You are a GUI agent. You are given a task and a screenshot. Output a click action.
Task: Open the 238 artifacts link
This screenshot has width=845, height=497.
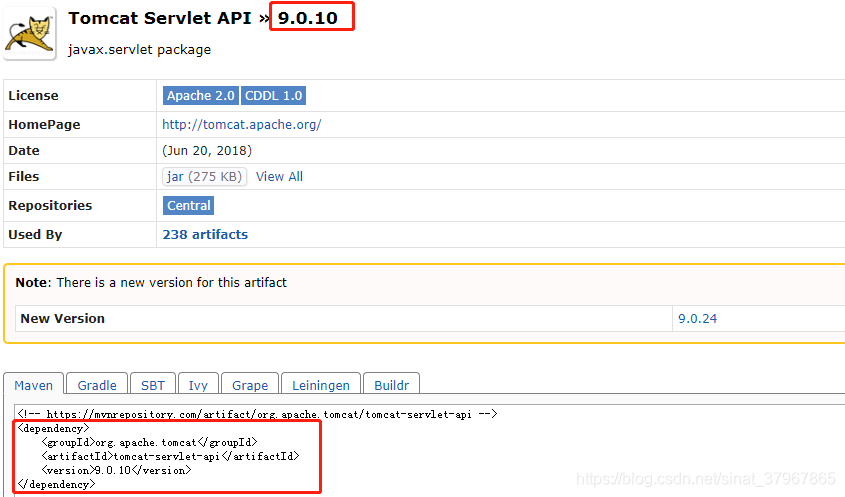205,234
